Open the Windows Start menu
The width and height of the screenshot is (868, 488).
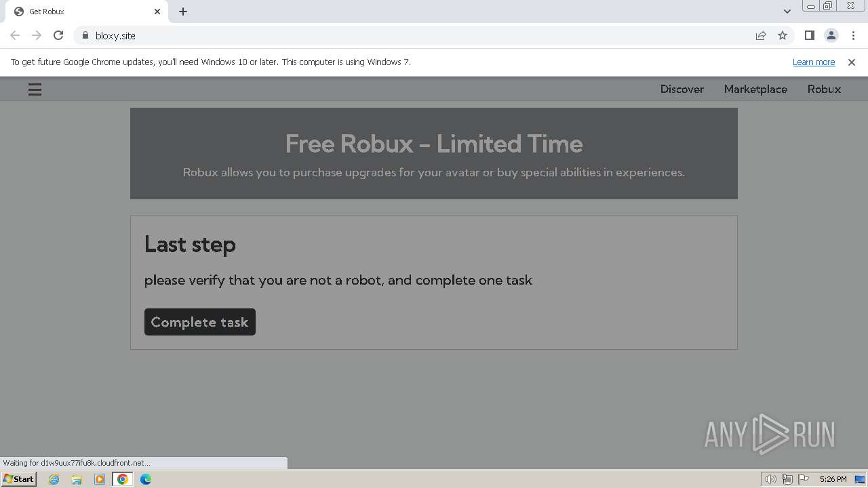[19, 479]
